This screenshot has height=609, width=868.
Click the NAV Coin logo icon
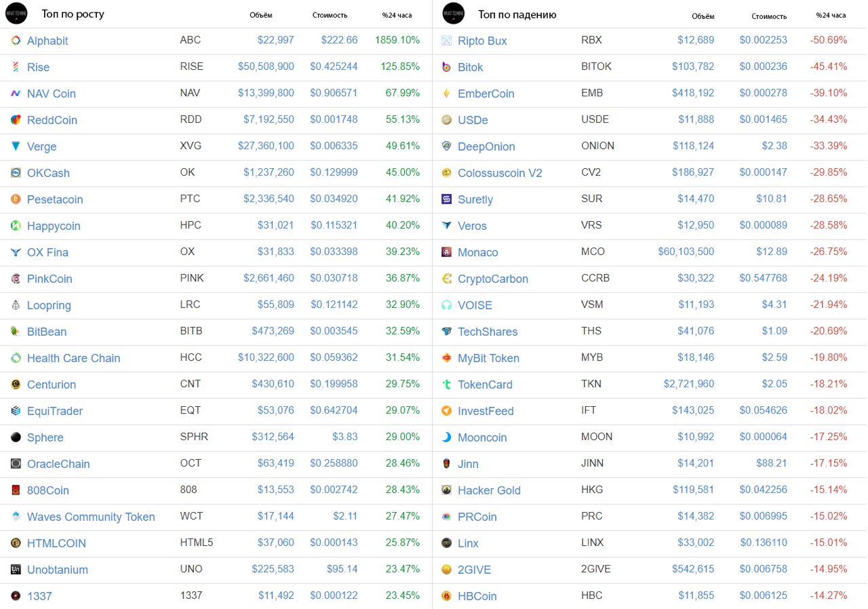(x=16, y=94)
